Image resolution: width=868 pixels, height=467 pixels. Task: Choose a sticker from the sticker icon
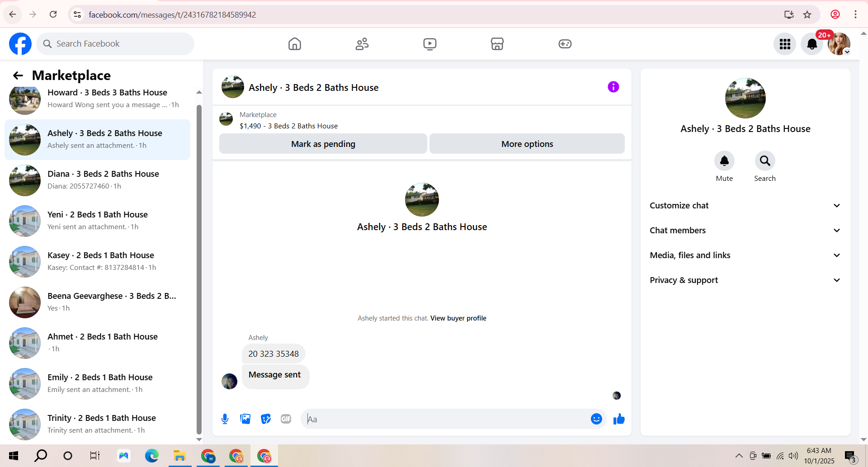pos(266,419)
